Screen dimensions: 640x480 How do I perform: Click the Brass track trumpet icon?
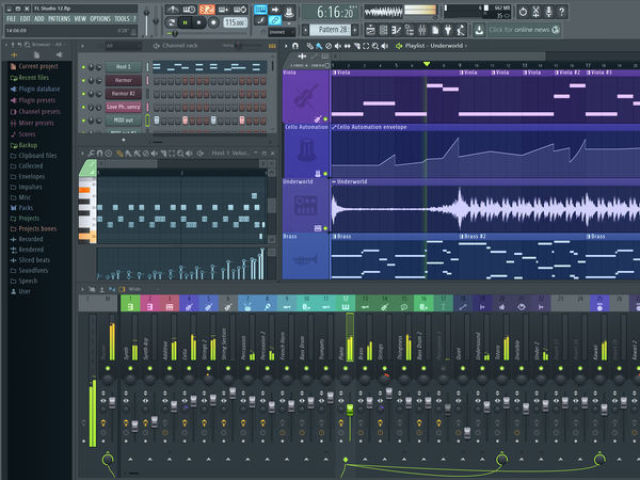coord(305,259)
